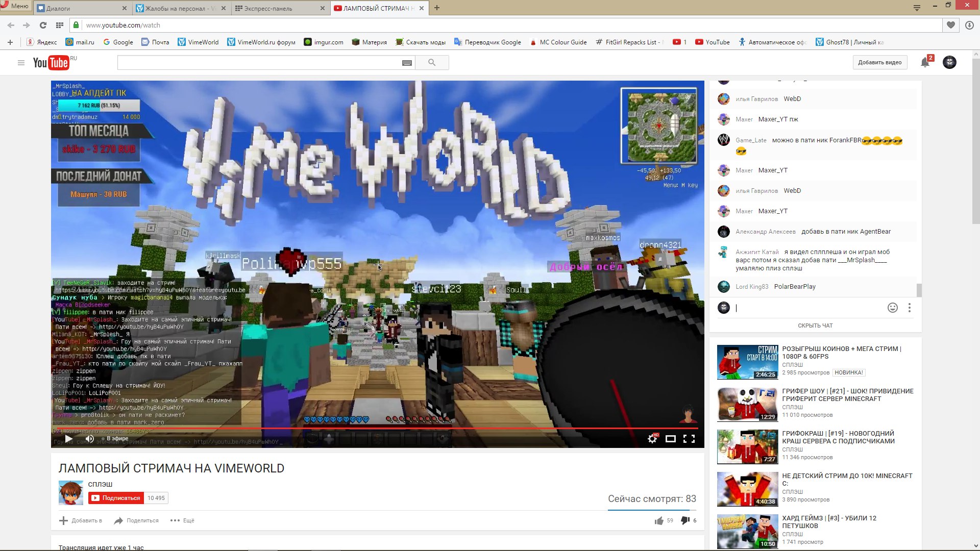Open ГРИФОКРАШ #19 НОВОГОДНИЙ КРАШ thumbnail
The height and width of the screenshot is (551, 980).
click(x=747, y=447)
